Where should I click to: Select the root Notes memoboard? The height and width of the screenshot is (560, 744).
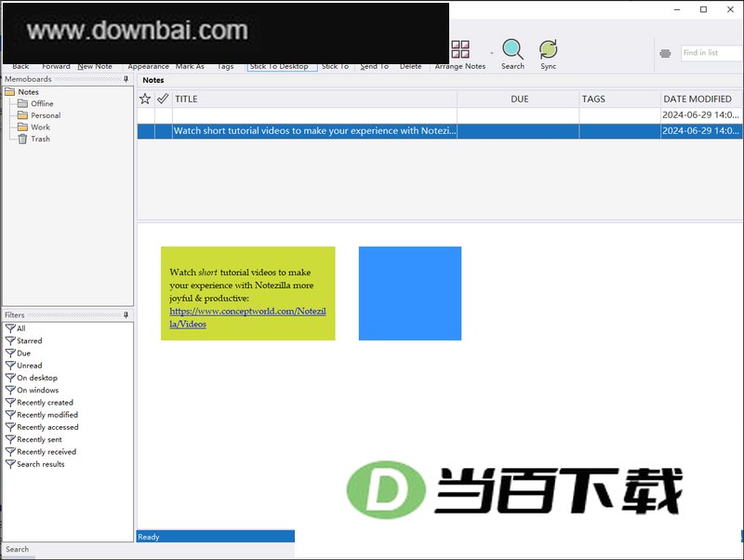(29, 91)
